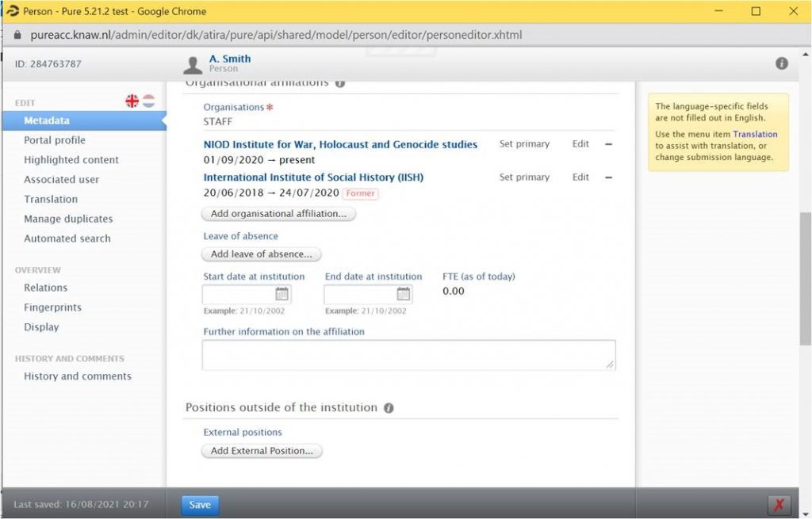Click the red X cancel button
812x519 pixels.
[779, 505]
